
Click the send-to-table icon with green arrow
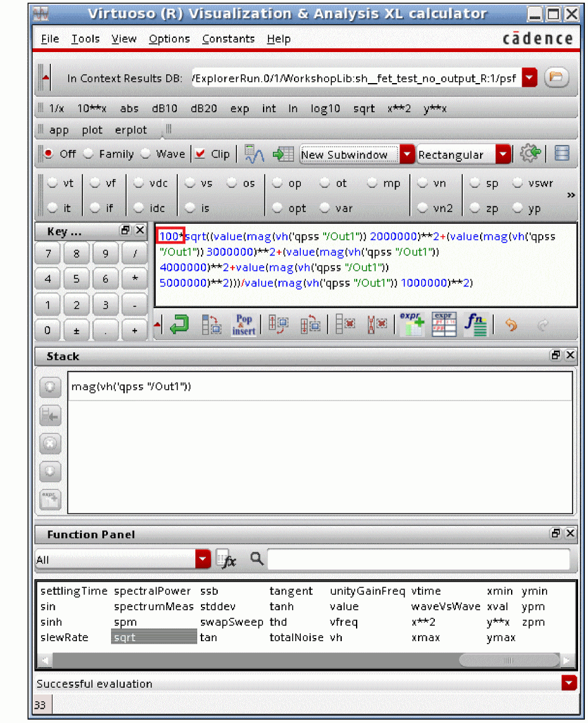[x=283, y=154]
